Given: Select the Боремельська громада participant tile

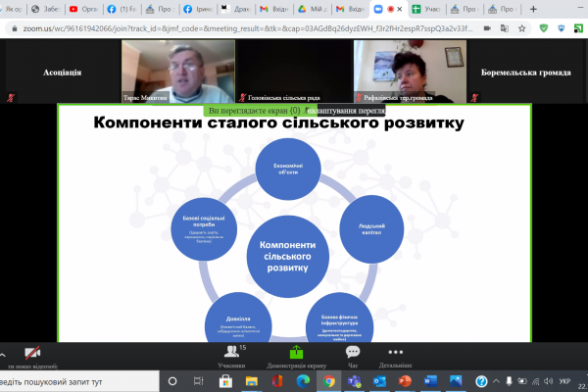Looking at the screenshot, I should (x=526, y=73).
